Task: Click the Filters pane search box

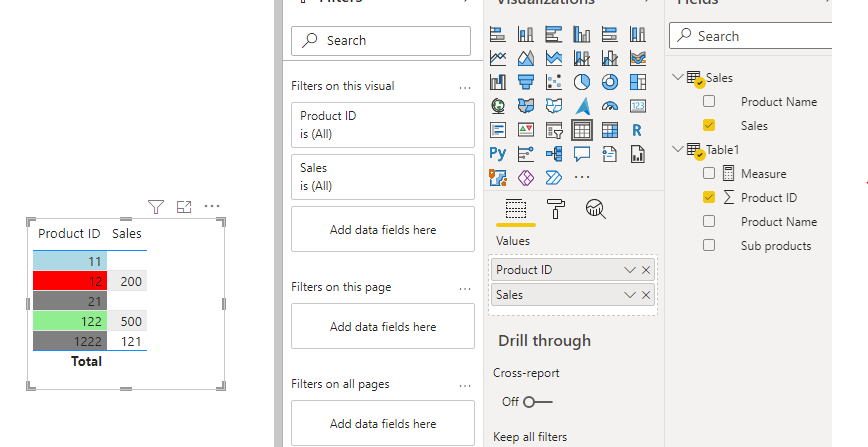Action: pyautogui.click(x=381, y=40)
